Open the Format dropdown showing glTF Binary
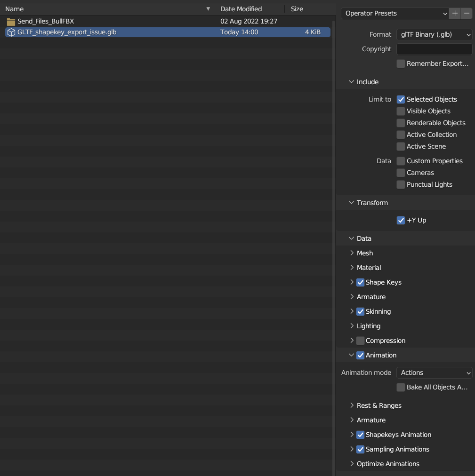475x476 pixels. tap(434, 34)
